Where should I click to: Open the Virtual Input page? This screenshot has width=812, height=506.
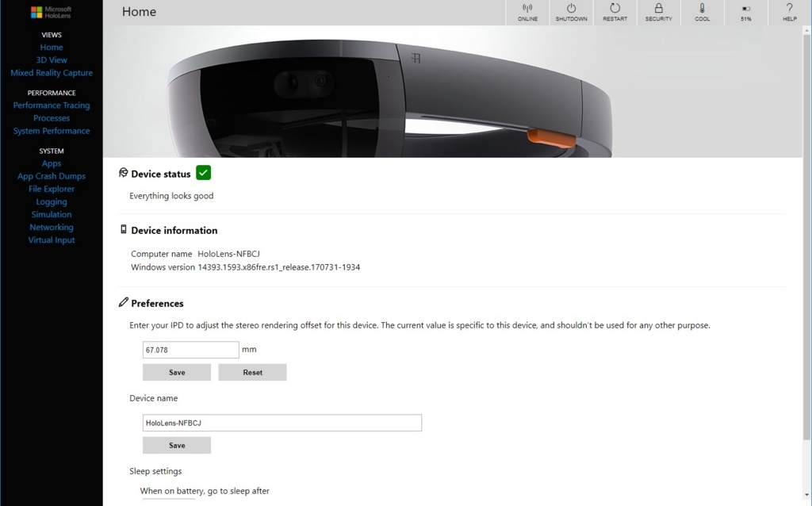[x=52, y=240]
